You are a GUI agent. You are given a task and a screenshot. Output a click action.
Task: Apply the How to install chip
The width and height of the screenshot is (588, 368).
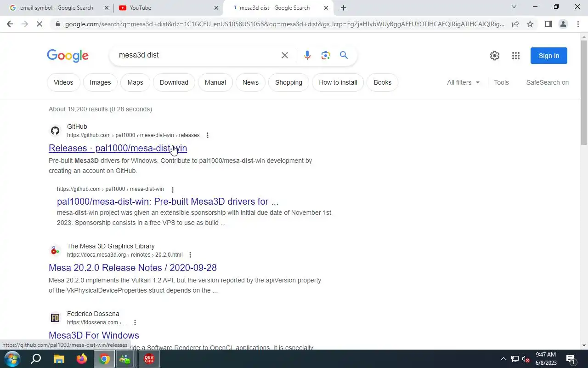pyautogui.click(x=338, y=82)
